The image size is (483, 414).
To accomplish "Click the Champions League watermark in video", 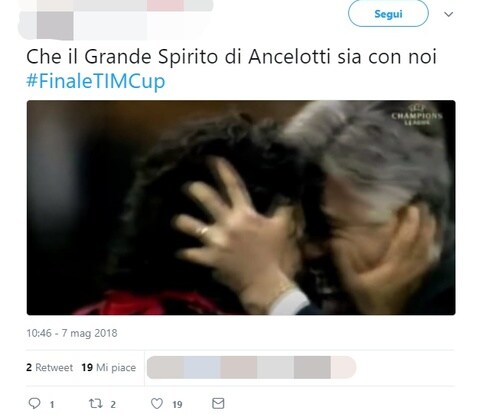I will coord(417,115).
